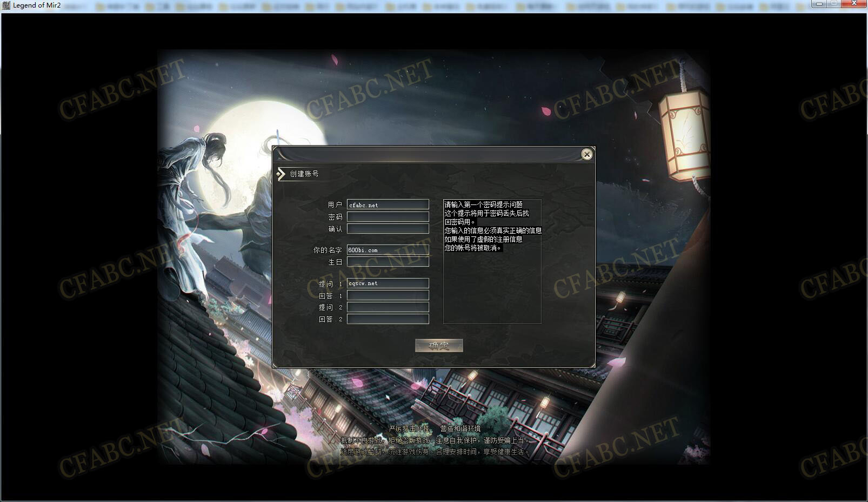868x502 pixels.
Task: Click the 创建账号 heading text
Action: point(304,174)
